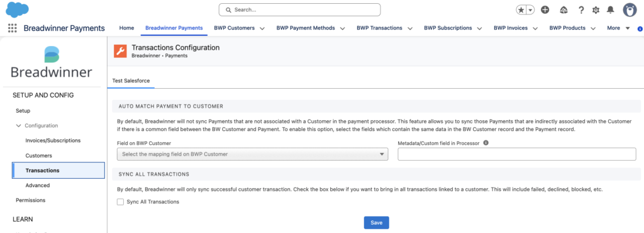The image size is (644, 233).
Task: Click magnifier icon in search bar
Action: click(x=228, y=9)
